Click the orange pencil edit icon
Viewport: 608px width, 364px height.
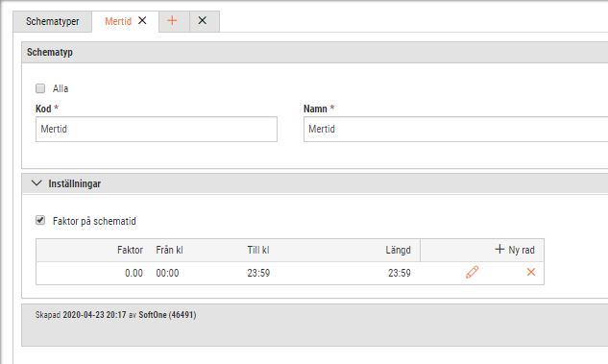(472, 272)
